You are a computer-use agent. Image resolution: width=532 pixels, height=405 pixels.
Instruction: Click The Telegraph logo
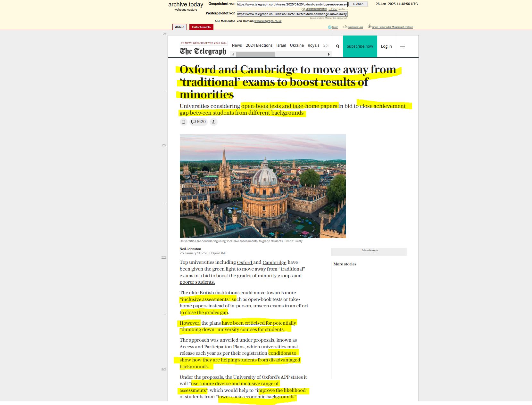click(203, 51)
